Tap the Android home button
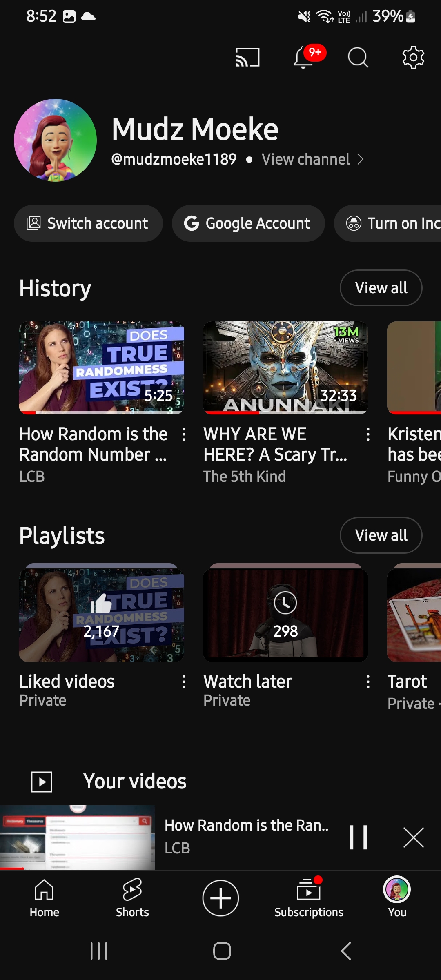 pos(222,951)
